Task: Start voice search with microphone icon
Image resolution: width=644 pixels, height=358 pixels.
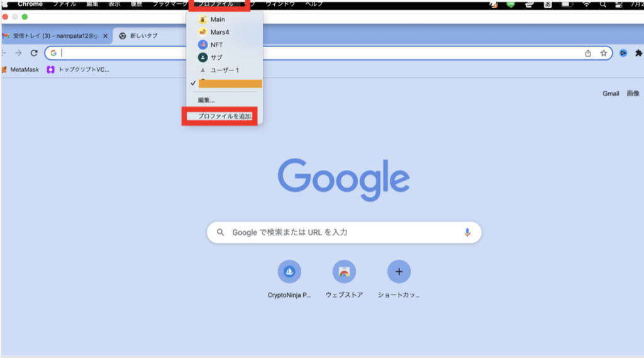Action: (467, 232)
